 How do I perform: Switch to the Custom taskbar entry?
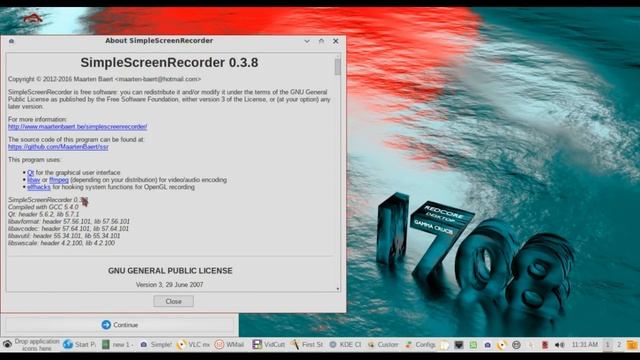(x=383, y=344)
